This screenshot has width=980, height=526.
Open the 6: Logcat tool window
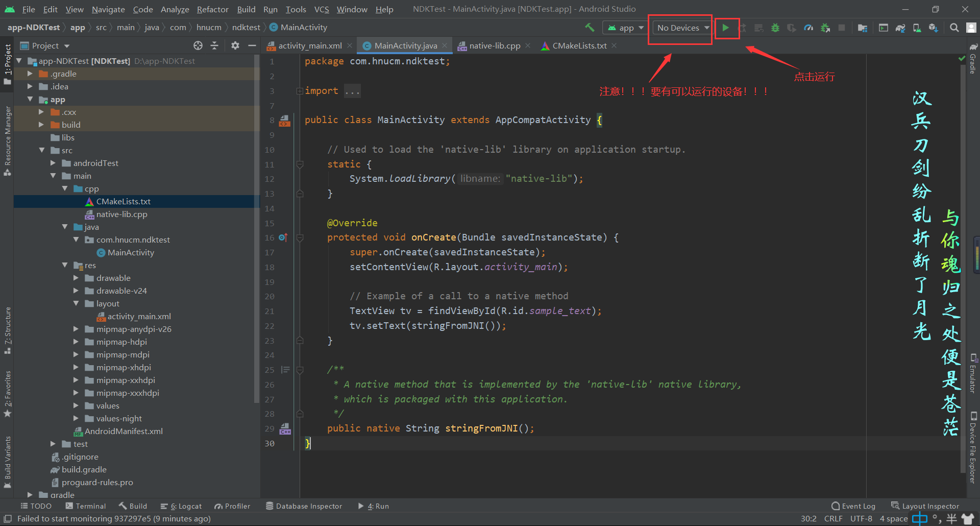pyautogui.click(x=181, y=506)
